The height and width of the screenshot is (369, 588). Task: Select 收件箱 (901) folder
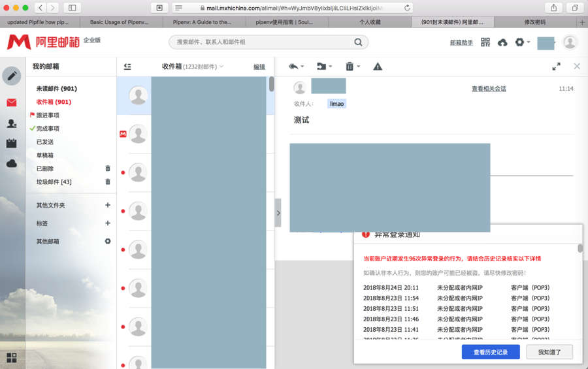click(54, 102)
